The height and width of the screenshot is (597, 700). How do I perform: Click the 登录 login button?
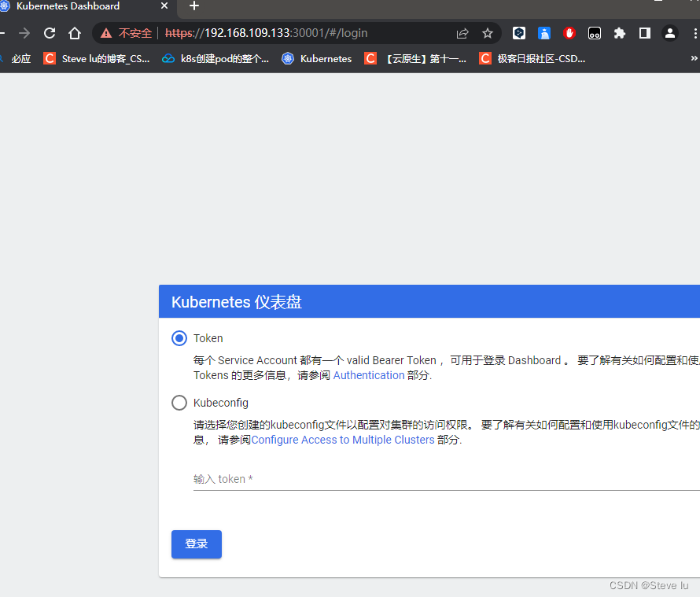(x=197, y=544)
